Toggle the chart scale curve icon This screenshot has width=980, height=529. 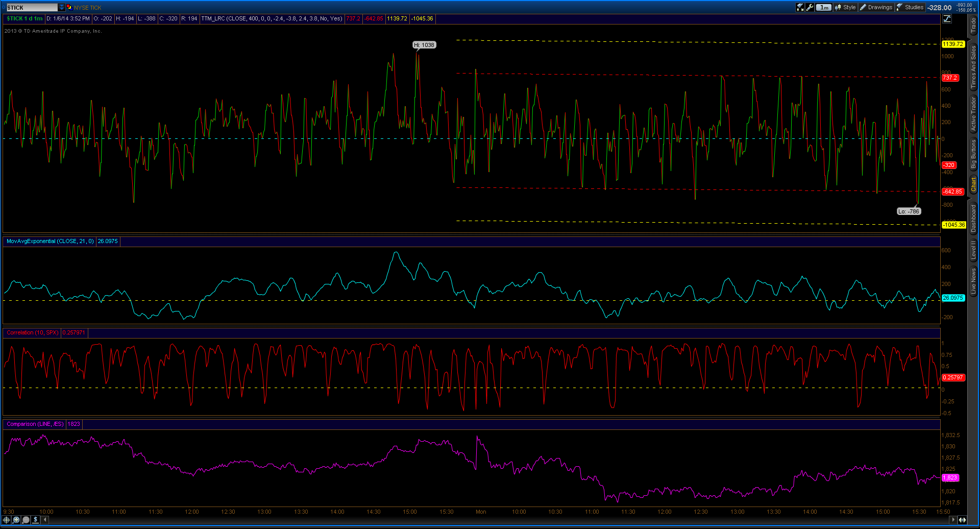(947, 19)
